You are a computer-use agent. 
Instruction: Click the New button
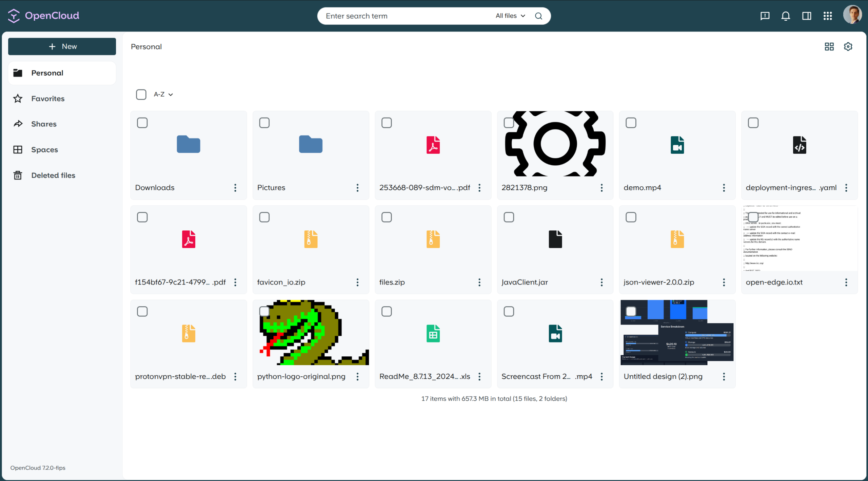pyautogui.click(x=62, y=46)
